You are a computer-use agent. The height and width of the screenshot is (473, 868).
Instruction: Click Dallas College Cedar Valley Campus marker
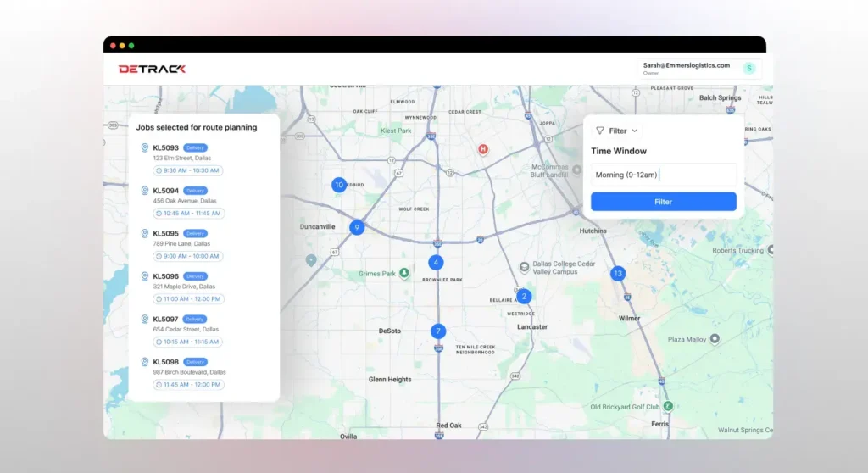pos(524,268)
